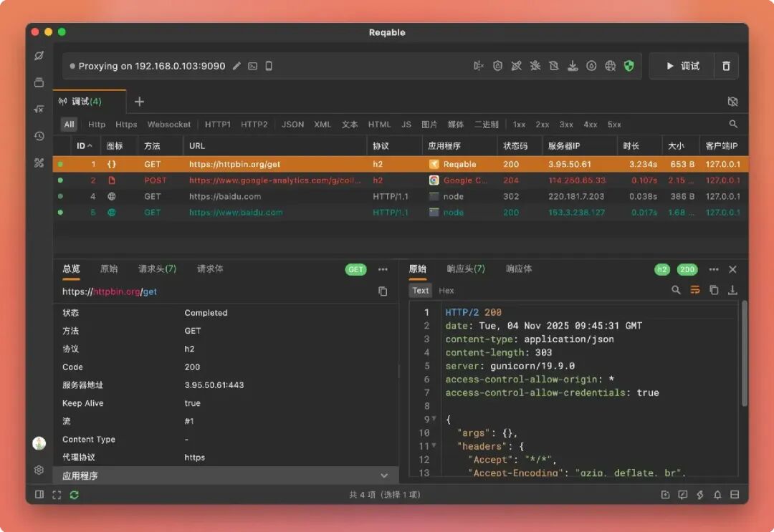The width and height of the screenshot is (774, 532).
Task: Toggle the word wrap icon in the response viewer
Action: tap(695, 291)
